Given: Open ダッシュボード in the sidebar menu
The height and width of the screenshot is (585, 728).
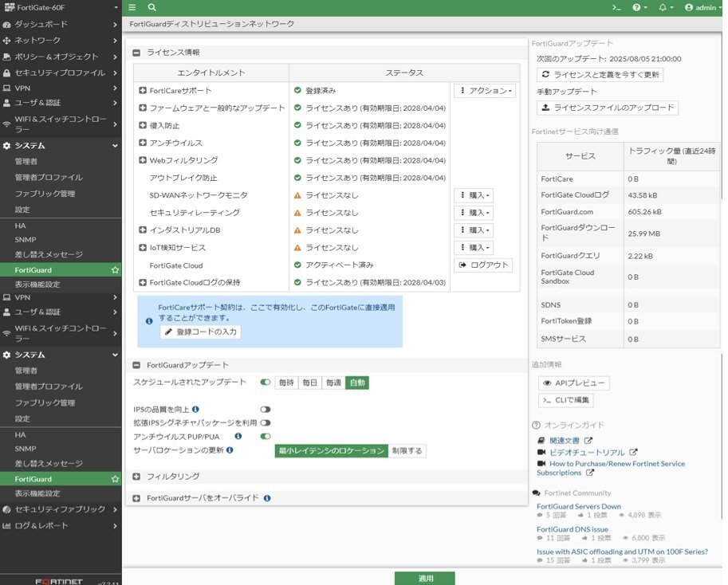Looking at the screenshot, I should tap(41, 25).
